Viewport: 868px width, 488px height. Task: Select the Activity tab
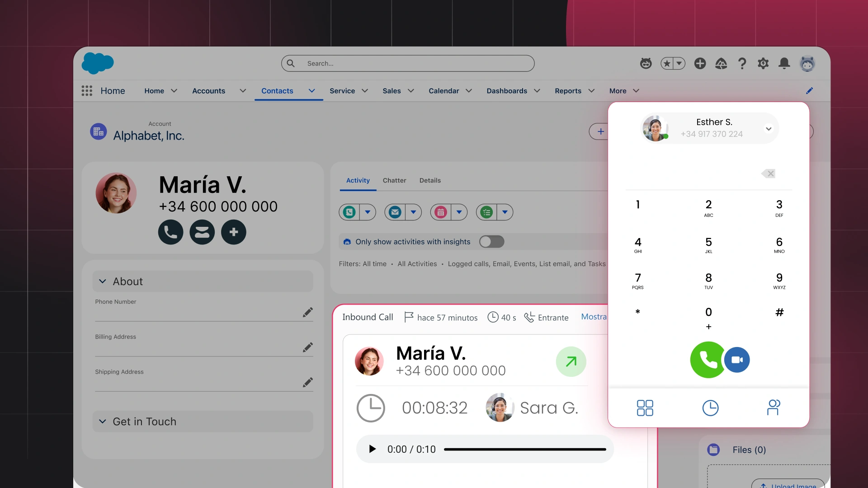pyautogui.click(x=358, y=180)
